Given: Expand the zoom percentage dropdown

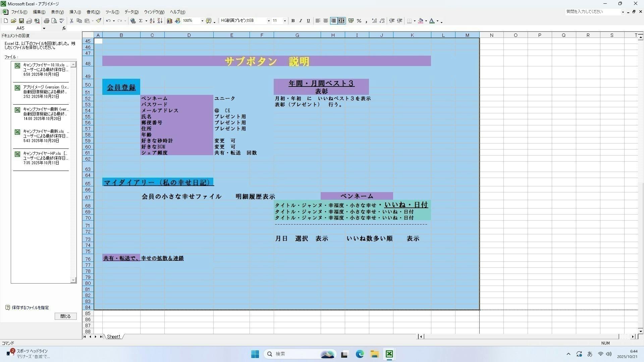Looking at the screenshot, I should (x=202, y=21).
